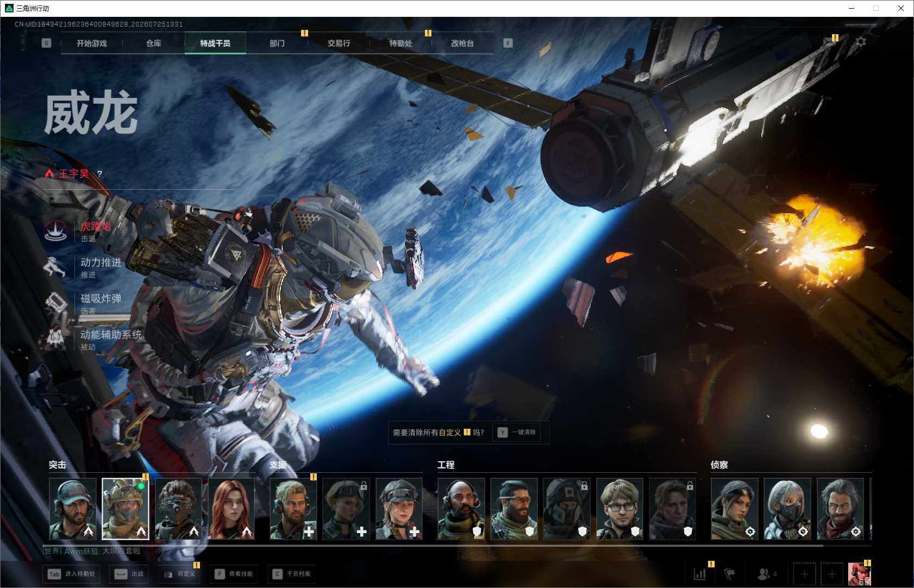914x588 pixels.
Task: Go to the 改枪台 tab
Action: pyautogui.click(x=462, y=43)
